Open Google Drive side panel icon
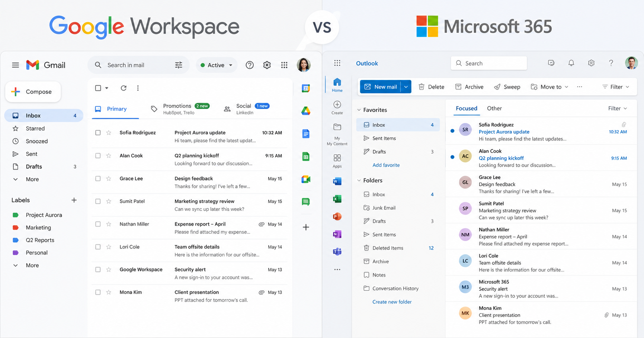This screenshot has height=338, width=644. (x=306, y=111)
